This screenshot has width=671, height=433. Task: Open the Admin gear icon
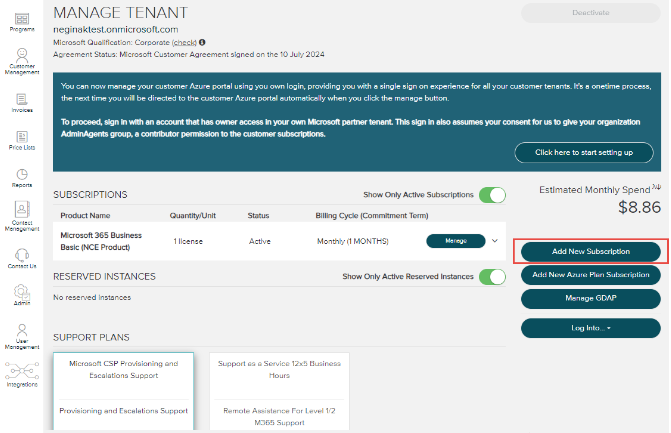point(21,292)
